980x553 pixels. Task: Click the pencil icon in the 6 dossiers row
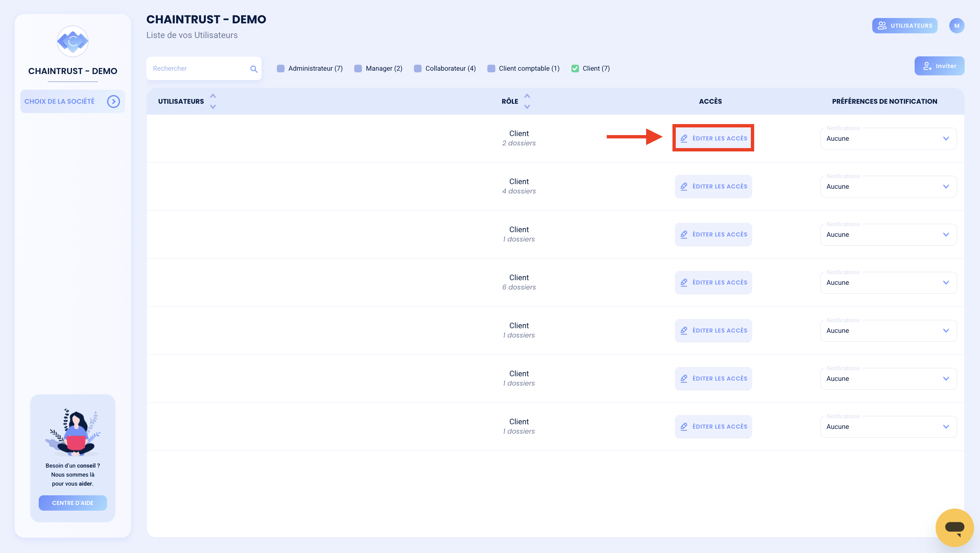coord(684,283)
